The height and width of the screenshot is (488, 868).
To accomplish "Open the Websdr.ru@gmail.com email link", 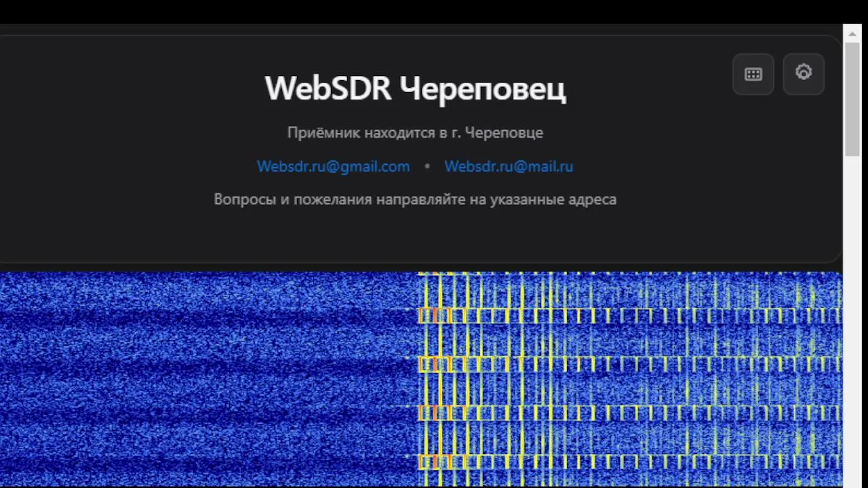I will pyautogui.click(x=333, y=166).
